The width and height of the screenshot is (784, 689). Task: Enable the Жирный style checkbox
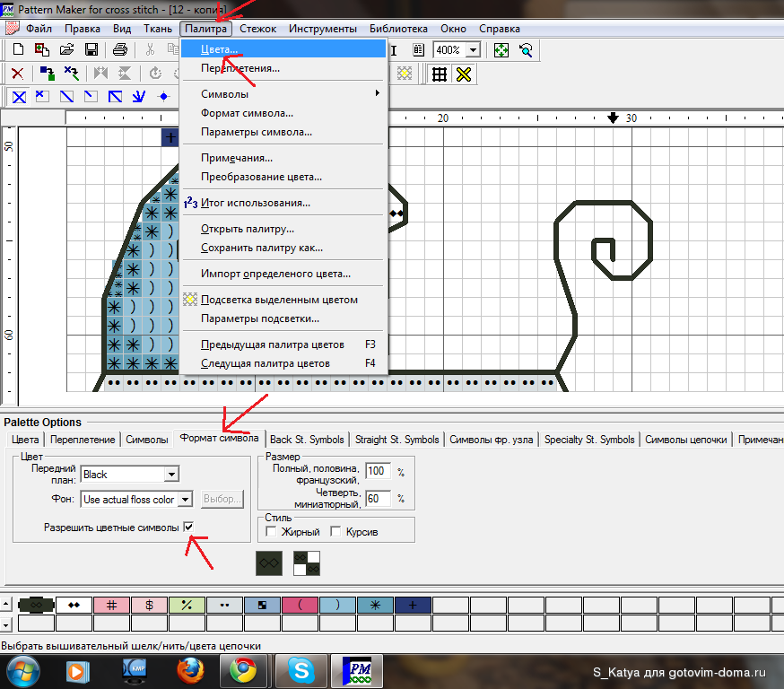point(271,531)
